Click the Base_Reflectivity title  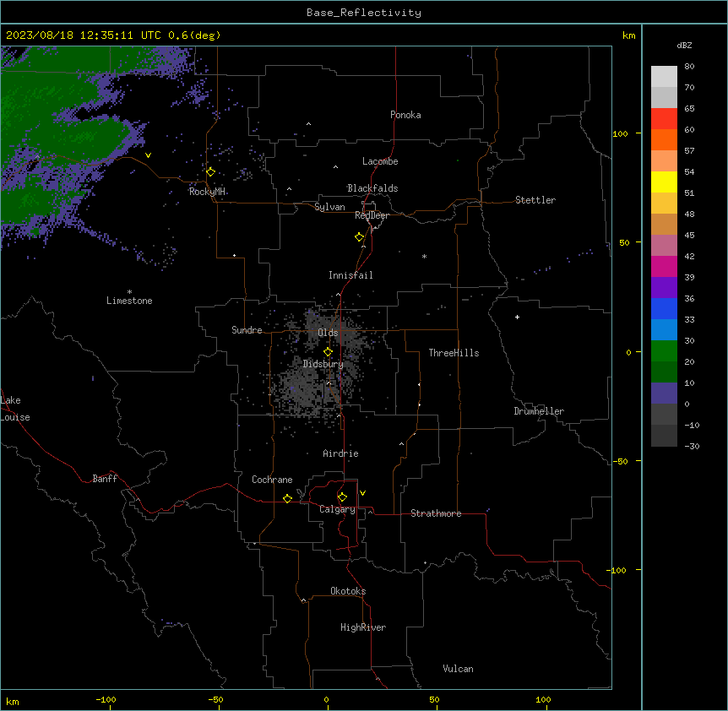pos(364,13)
